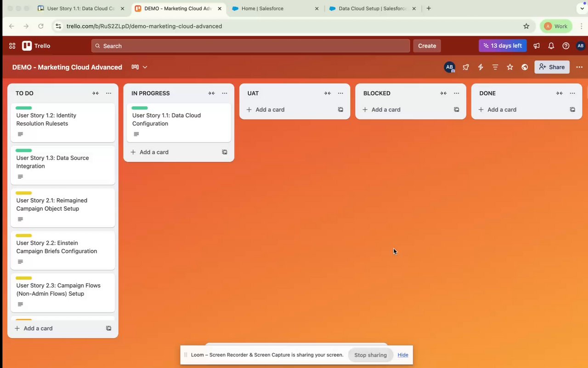Screen dimensions: 588x368
Task: Click the Trello search field
Action: pyautogui.click(x=250, y=46)
